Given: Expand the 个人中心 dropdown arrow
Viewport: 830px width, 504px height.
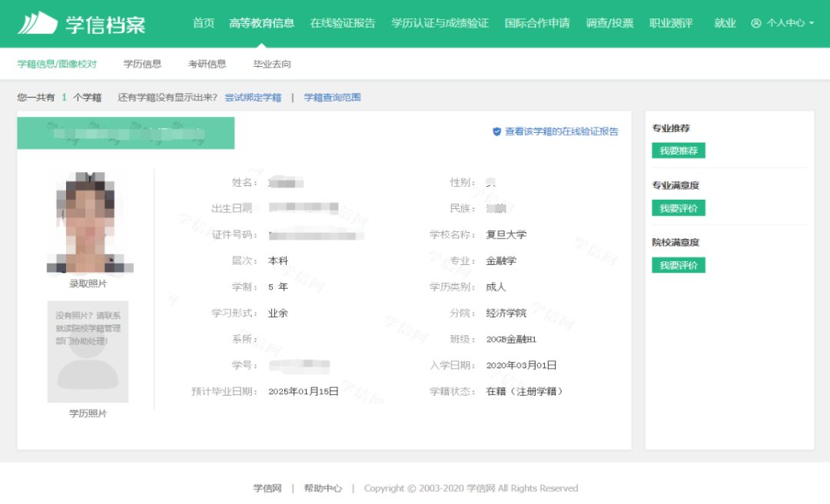Looking at the screenshot, I should tap(812, 23).
